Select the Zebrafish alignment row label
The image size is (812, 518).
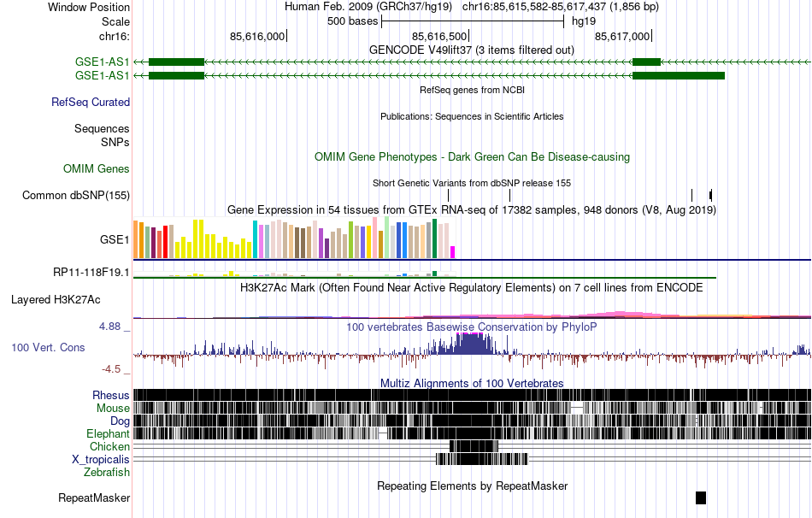click(x=107, y=473)
